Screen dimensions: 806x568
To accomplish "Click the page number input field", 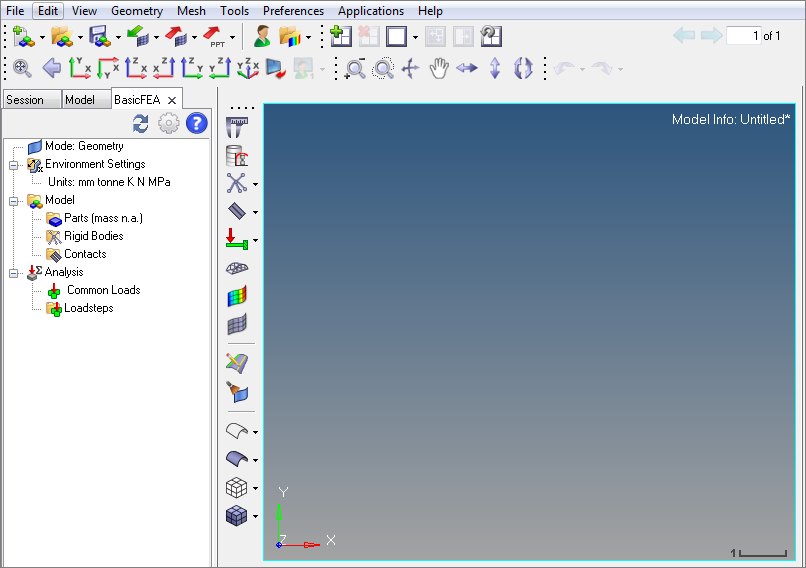I will pyautogui.click(x=743, y=36).
